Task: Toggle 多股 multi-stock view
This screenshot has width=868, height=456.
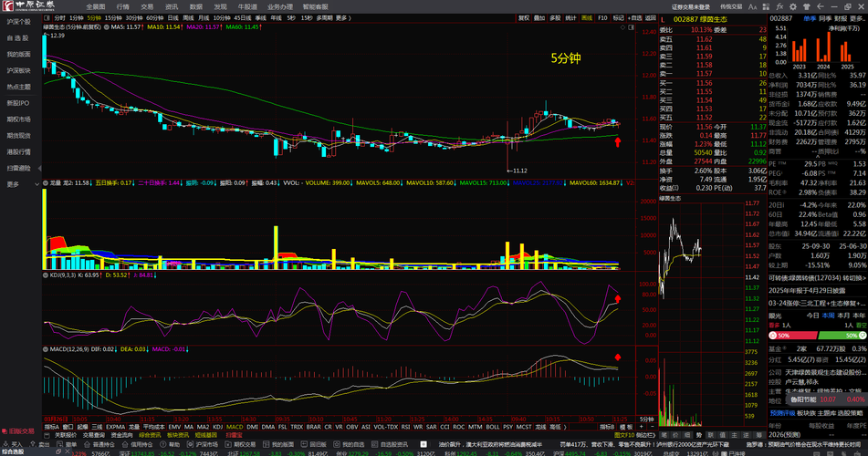Action: 555,18
